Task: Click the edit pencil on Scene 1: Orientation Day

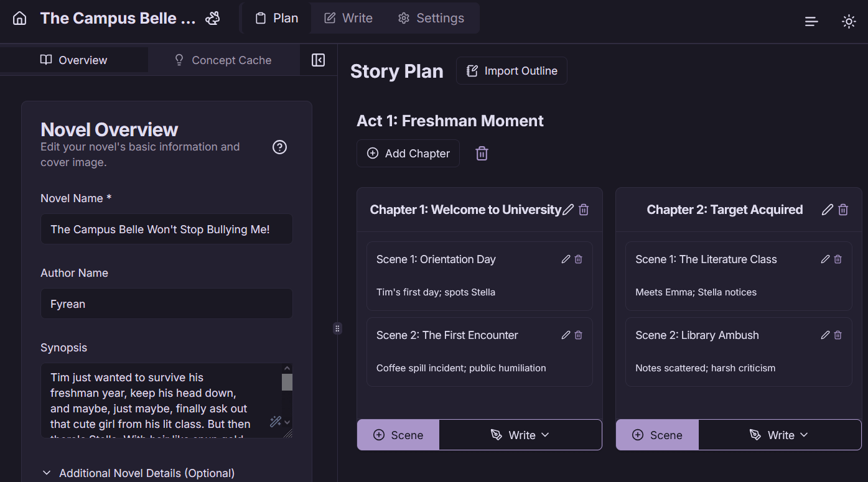Action: (x=566, y=259)
